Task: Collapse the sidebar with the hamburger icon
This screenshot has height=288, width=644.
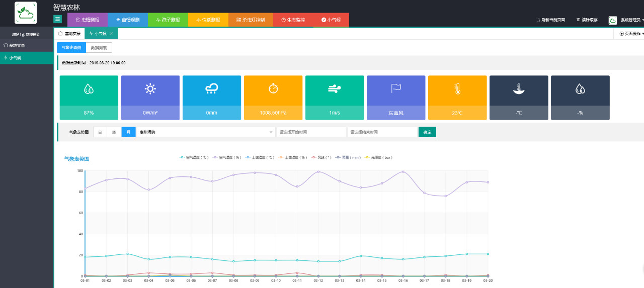Action: [58, 19]
